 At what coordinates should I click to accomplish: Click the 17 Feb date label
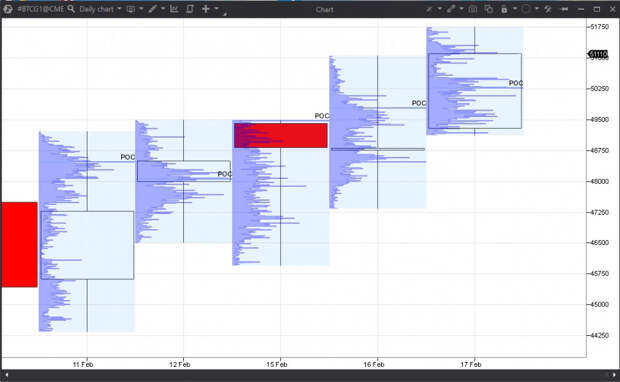[471, 364]
